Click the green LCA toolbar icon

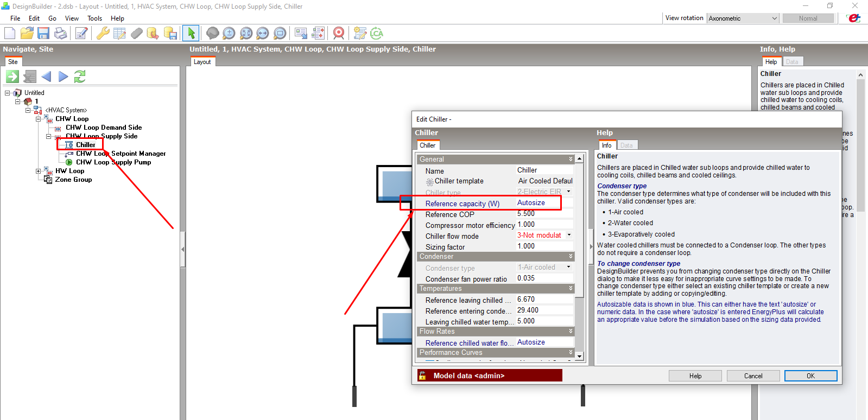[377, 33]
